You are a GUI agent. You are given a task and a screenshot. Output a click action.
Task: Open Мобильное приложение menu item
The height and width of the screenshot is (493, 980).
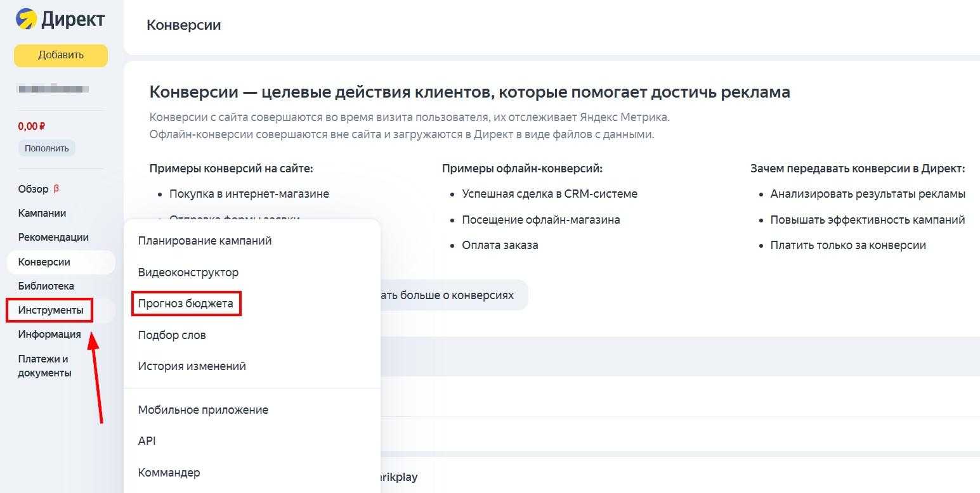coord(203,410)
